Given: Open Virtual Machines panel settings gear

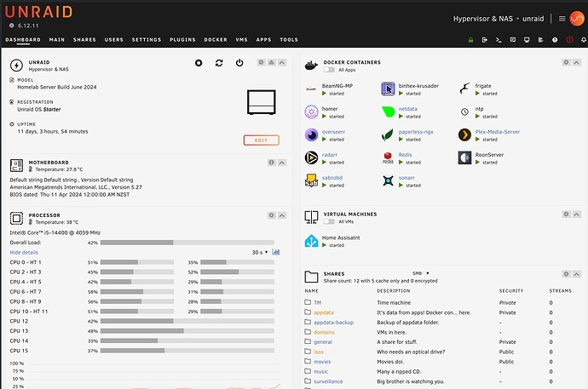Looking at the screenshot, I should [x=566, y=215].
